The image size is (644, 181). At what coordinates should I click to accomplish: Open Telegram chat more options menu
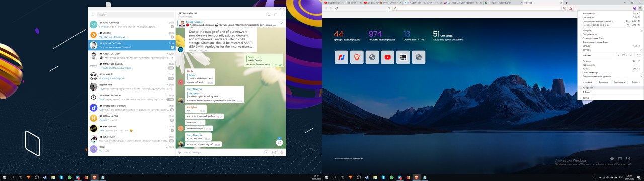point(282,15)
